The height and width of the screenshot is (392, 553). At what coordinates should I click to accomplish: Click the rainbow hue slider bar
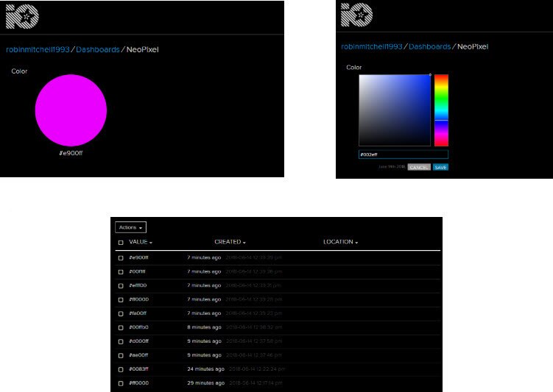tap(440, 110)
